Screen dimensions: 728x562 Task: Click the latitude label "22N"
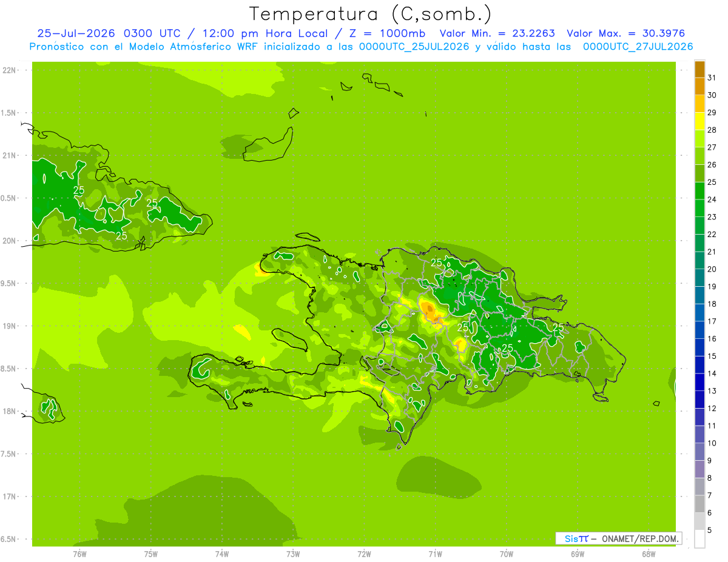(8, 70)
